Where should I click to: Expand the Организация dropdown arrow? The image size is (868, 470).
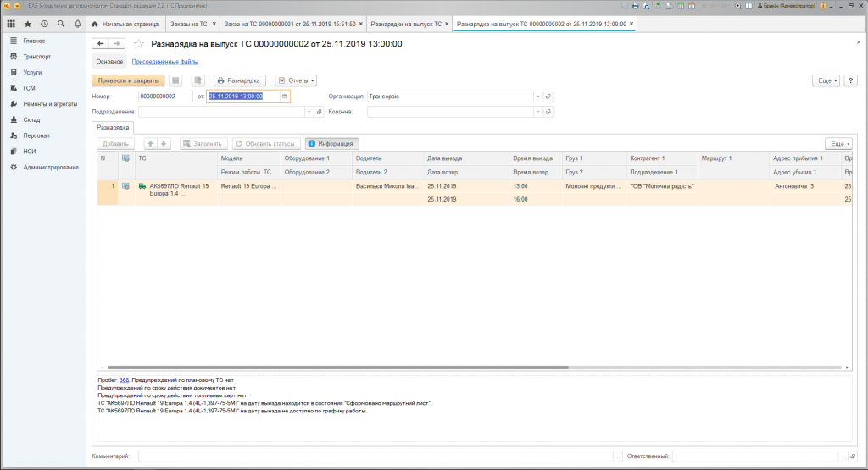pyautogui.click(x=538, y=97)
